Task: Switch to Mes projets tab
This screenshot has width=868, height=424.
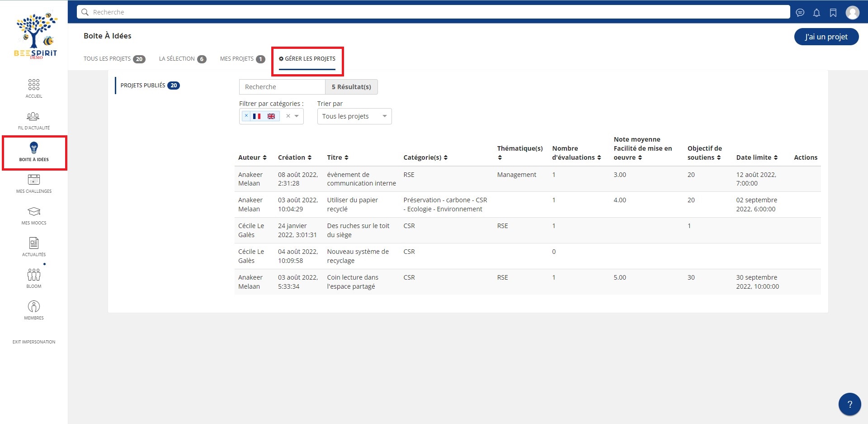Action: tap(242, 59)
